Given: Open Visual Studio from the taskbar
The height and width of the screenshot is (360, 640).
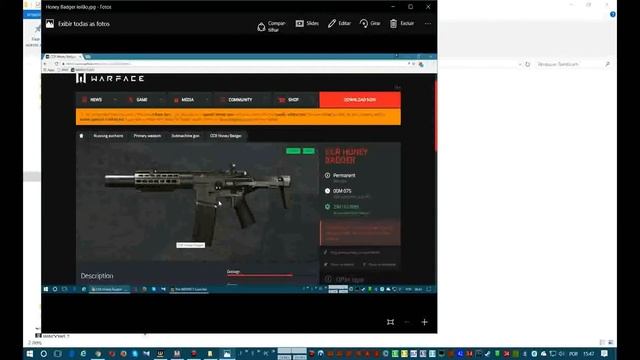Looking at the screenshot, I should click(x=147, y=354).
